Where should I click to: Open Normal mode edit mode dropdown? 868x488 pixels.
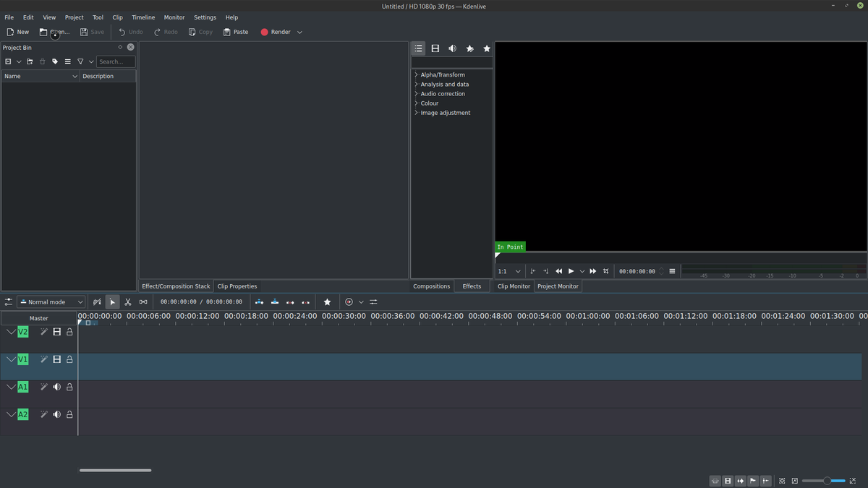51,302
